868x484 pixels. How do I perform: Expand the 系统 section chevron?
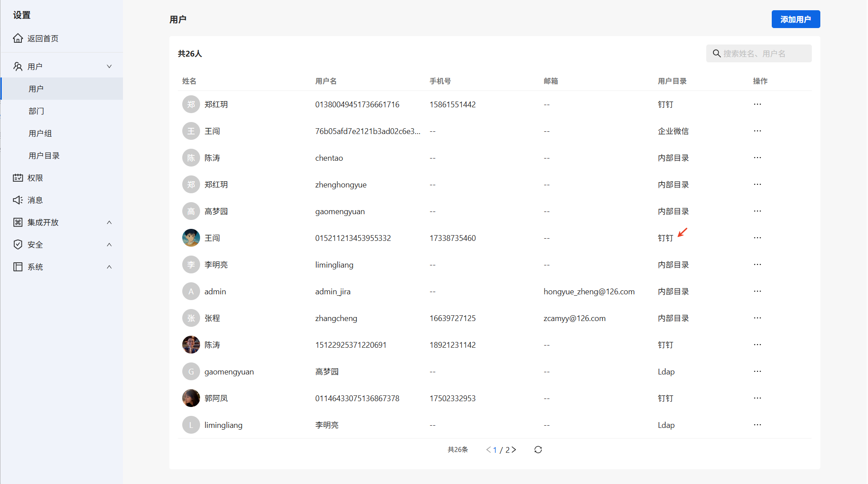pyautogui.click(x=109, y=267)
